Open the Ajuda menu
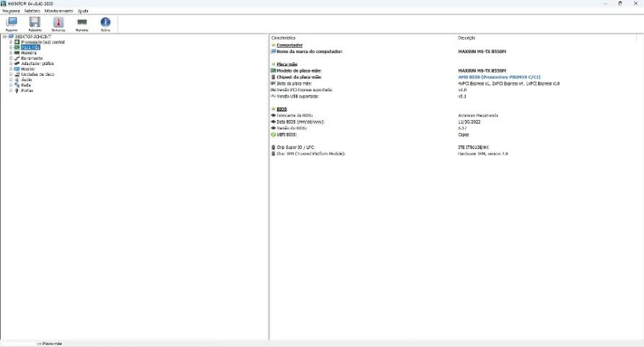 pos(83,11)
